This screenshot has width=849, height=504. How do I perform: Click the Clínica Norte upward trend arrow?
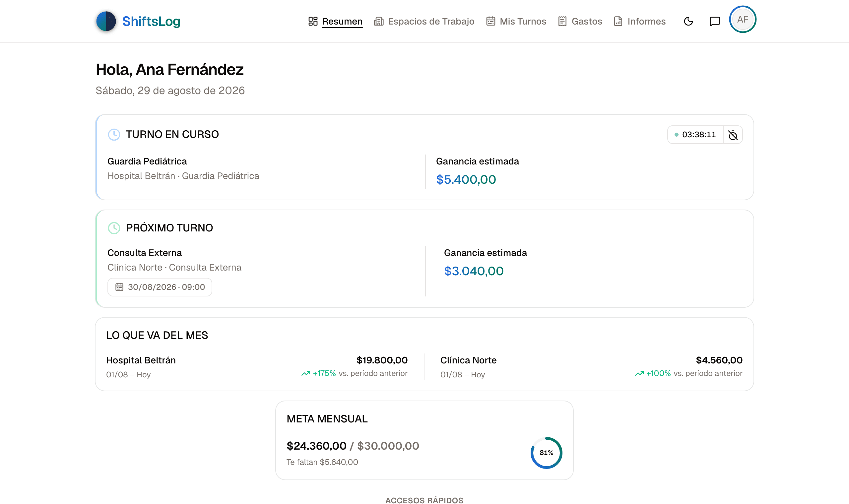pyautogui.click(x=639, y=374)
